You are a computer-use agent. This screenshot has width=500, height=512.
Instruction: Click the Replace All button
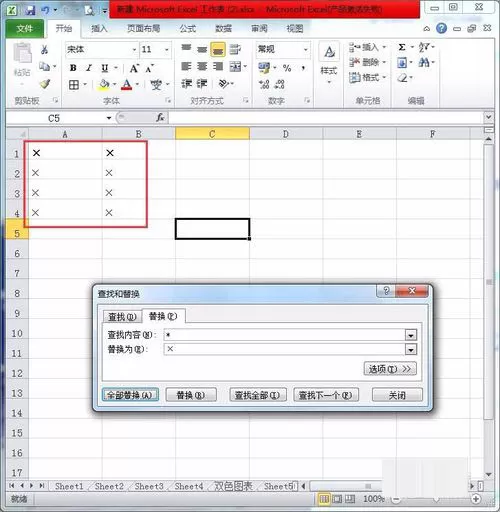coord(130,395)
